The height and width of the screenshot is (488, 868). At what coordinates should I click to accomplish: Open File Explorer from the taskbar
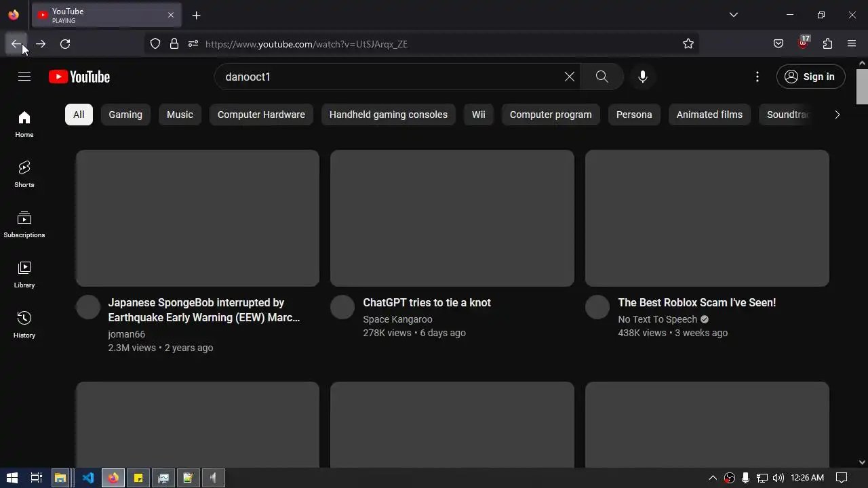tap(60, 478)
